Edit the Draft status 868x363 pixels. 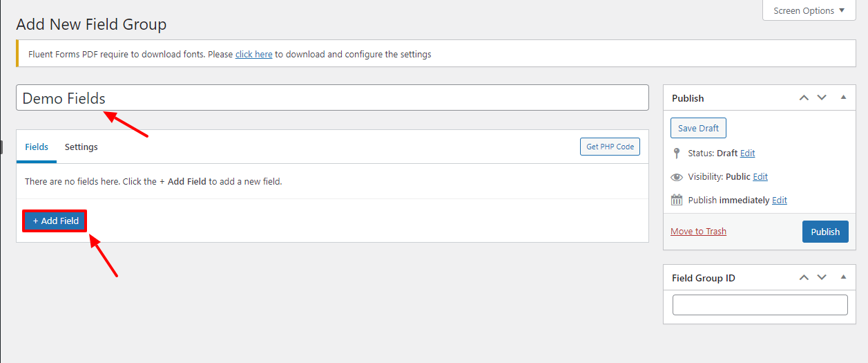point(747,153)
